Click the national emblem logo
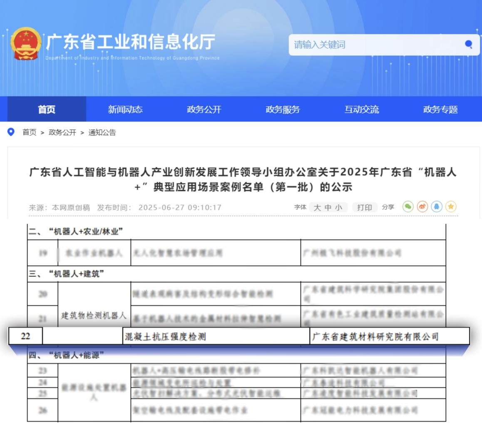The image size is (482, 448). (x=26, y=44)
